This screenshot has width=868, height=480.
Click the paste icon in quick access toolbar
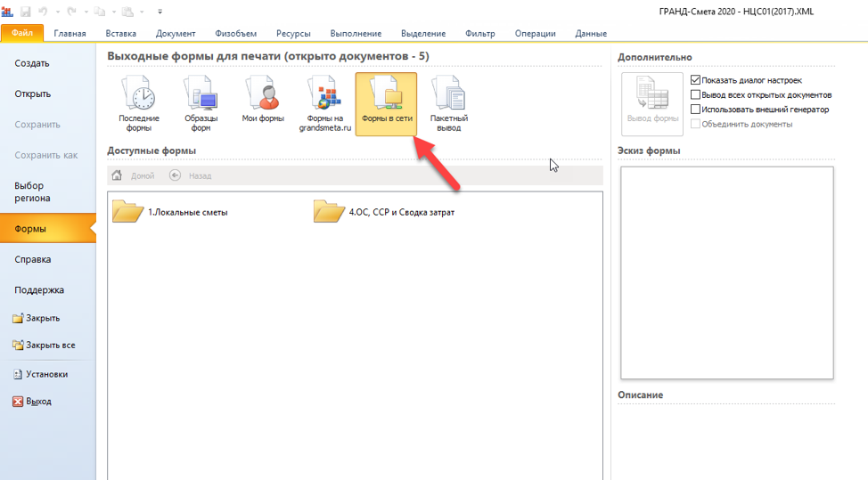pos(127,11)
